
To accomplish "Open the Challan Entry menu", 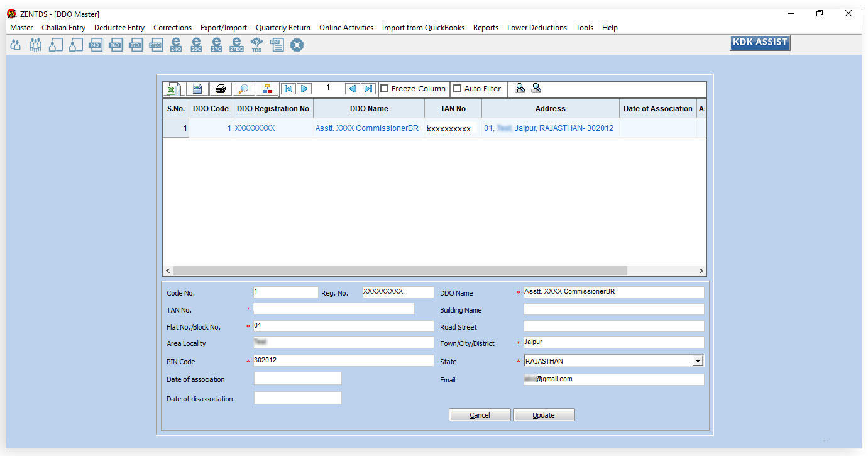I will 63,28.
